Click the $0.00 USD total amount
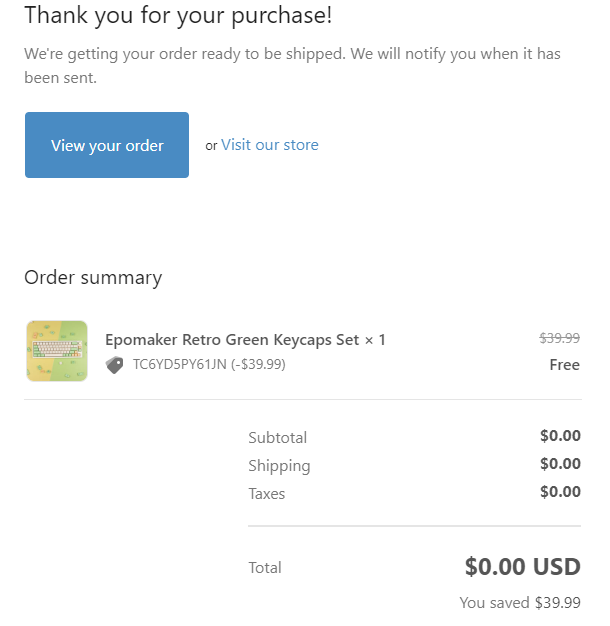 [522, 567]
